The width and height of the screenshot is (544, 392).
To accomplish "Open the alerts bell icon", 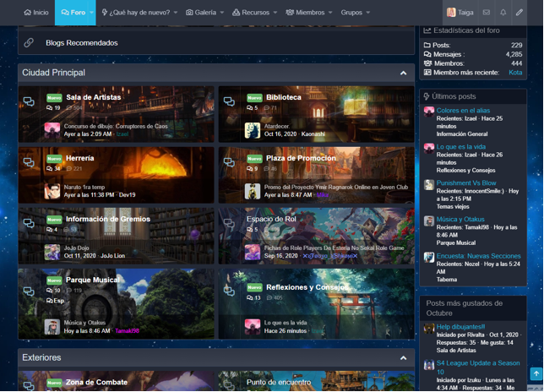I will coord(503,13).
